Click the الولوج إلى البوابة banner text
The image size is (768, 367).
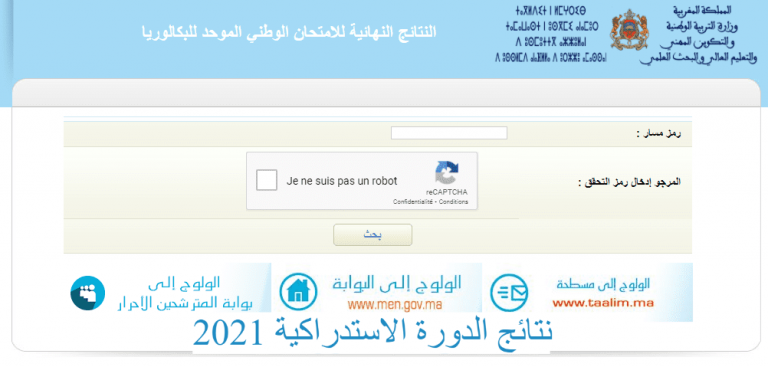click(x=397, y=283)
